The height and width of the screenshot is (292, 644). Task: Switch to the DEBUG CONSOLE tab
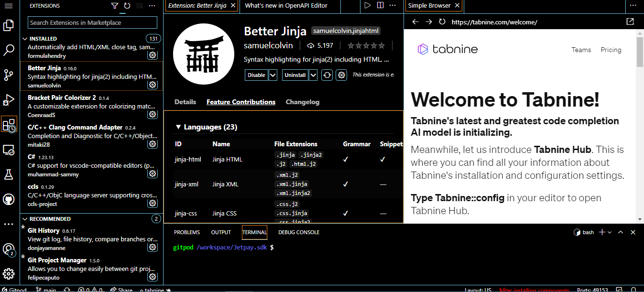coord(299,232)
